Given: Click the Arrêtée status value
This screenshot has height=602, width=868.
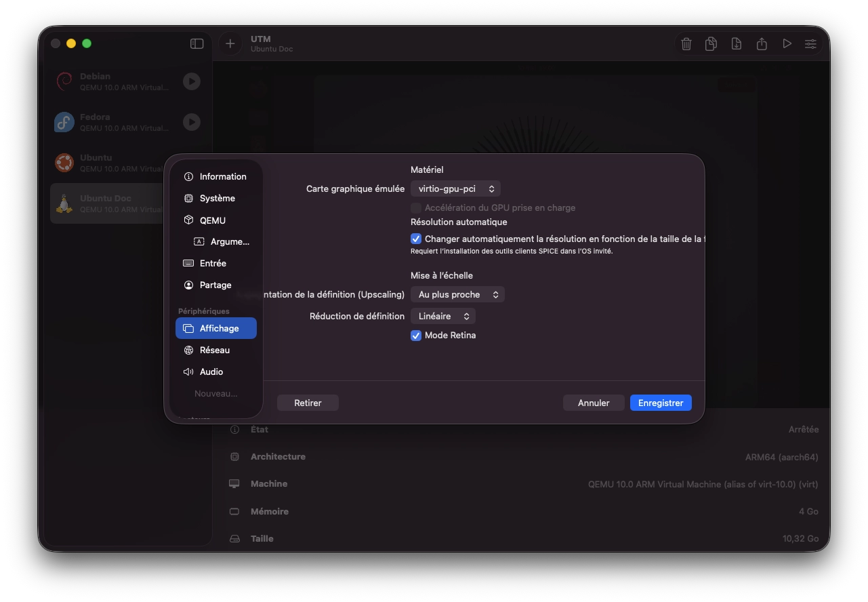Looking at the screenshot, I should (x=804, y=430).
